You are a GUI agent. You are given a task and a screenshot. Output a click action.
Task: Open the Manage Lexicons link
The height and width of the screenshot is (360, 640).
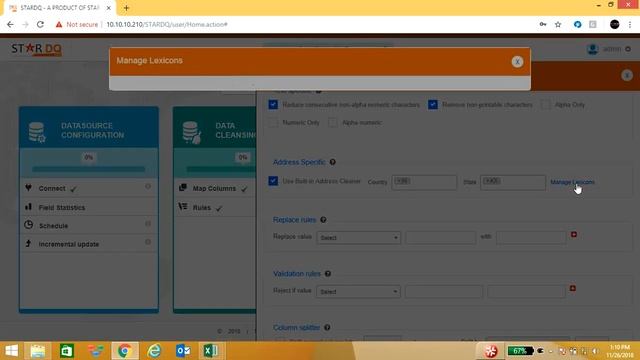572,182
